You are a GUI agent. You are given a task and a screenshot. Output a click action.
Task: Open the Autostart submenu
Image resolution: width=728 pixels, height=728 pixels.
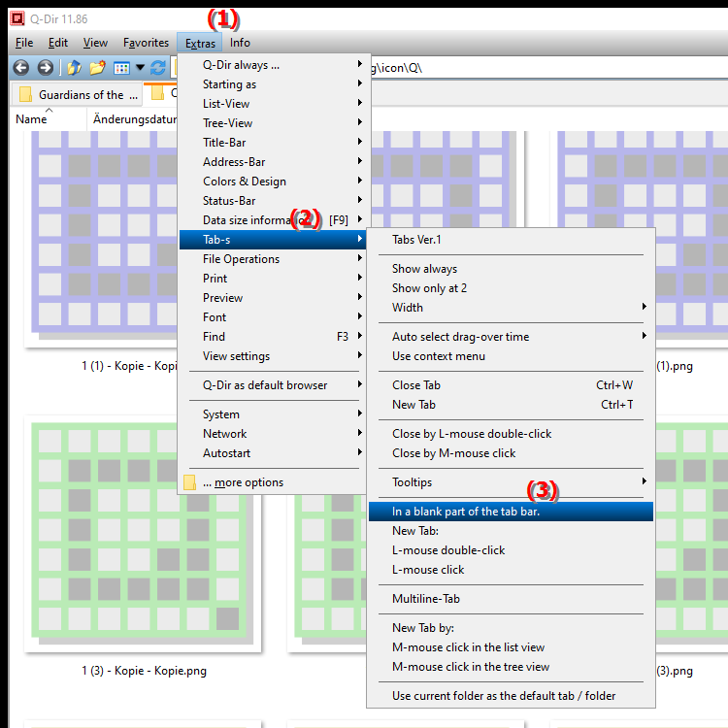(273, 453)
